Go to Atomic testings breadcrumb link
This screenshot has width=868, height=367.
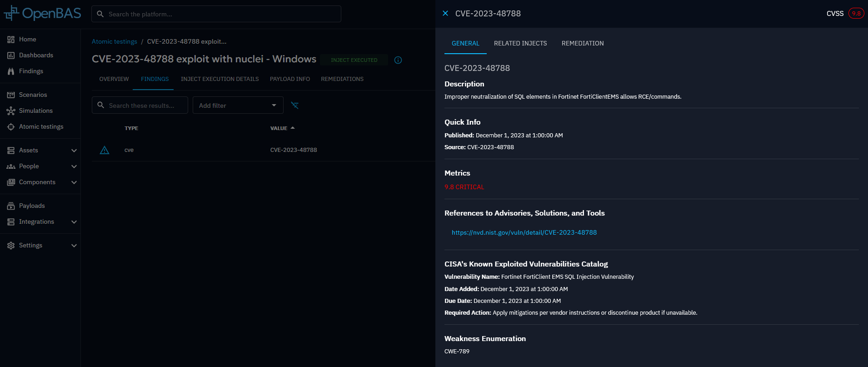coord(115,42)
